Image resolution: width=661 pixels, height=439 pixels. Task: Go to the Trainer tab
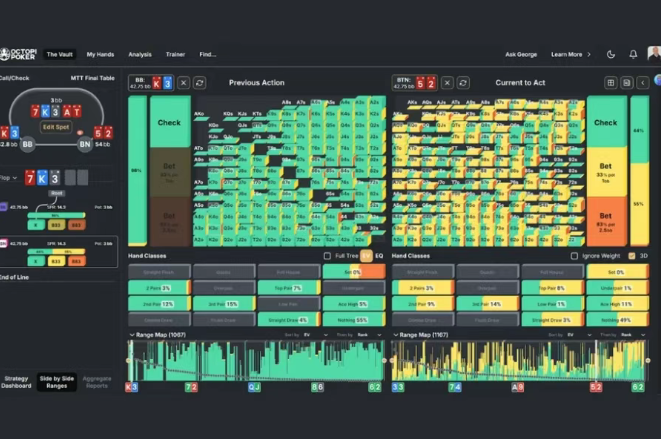[175, 54]
